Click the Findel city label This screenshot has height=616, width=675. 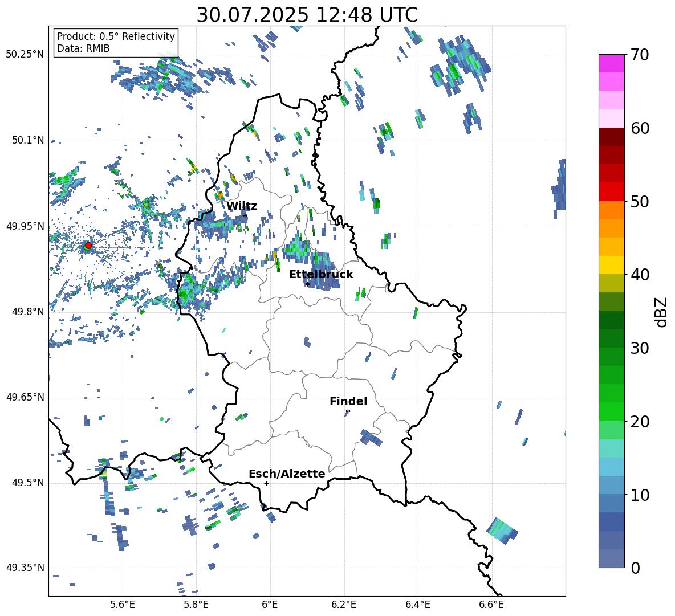click(x=348, y=401)
